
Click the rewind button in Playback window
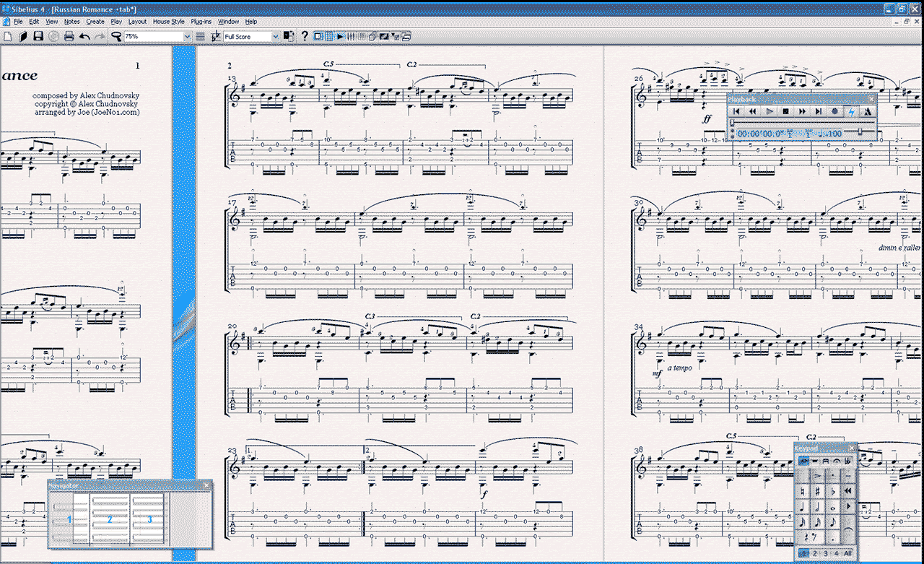tap(752, 111)
